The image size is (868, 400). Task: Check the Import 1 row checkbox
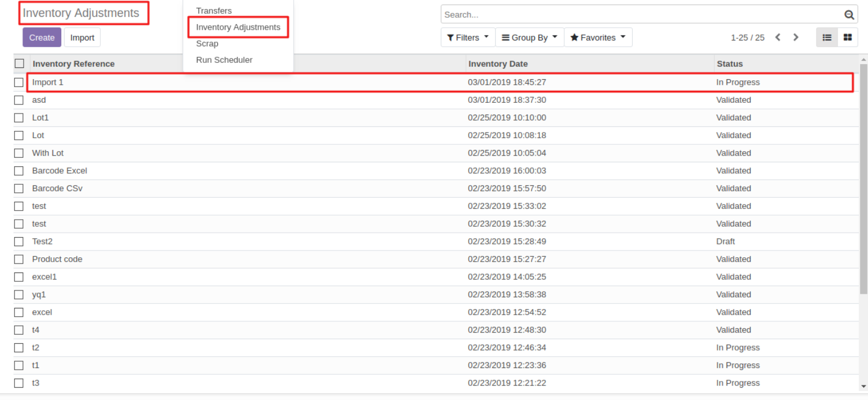(19, 83)
